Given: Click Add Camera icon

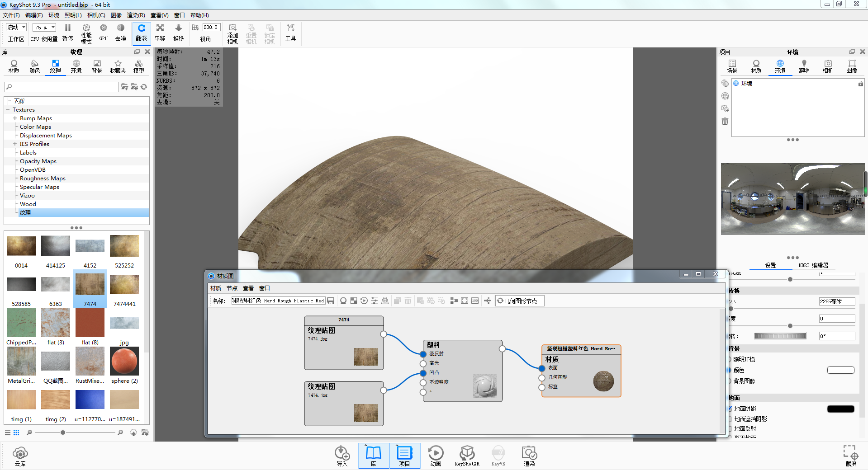Looking at the screenshot, I should (x=233, y=34).
